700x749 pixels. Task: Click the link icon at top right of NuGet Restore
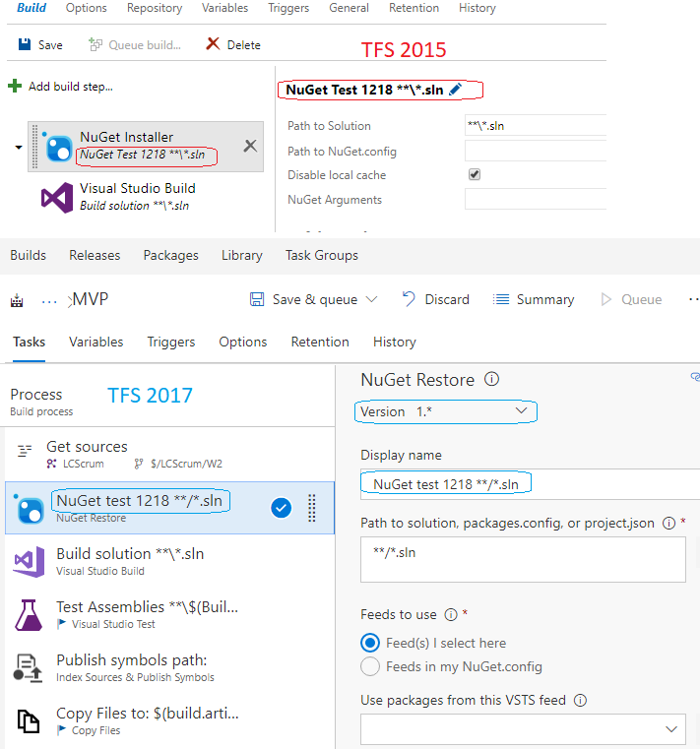pos(695,377)
